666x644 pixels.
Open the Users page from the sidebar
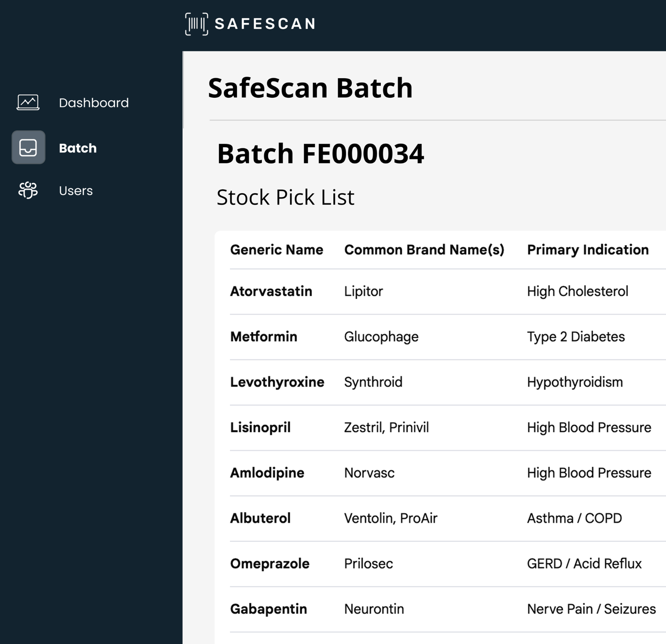tap(76, 191)
